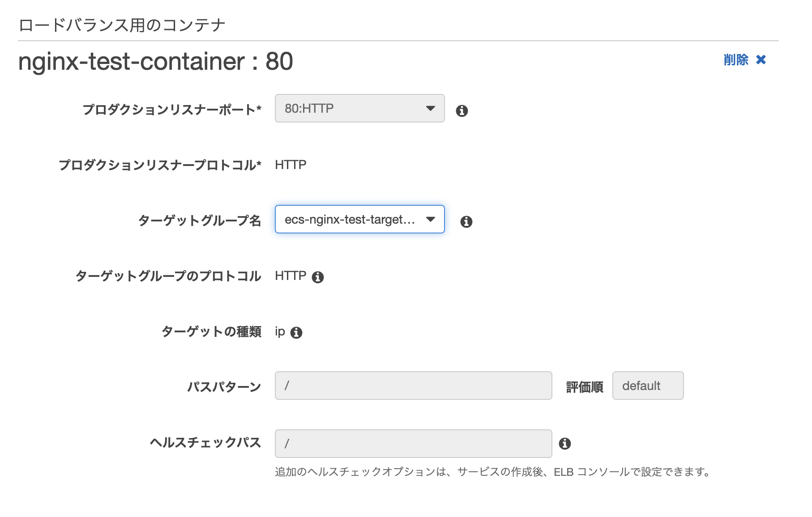This screenshot has height=517, width=812.
Task: Click the プロダクションリスナーポート label
Action: pos(172,109)
